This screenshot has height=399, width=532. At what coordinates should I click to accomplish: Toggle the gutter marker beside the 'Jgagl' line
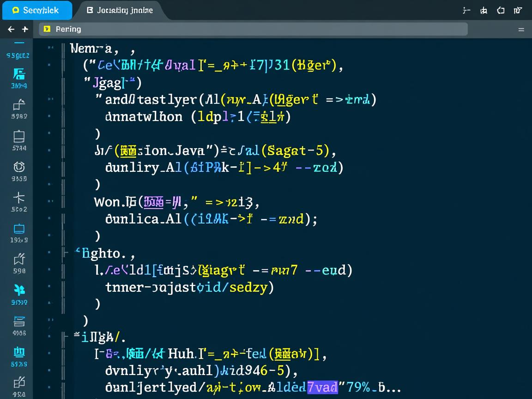click(x=49, y=82)
